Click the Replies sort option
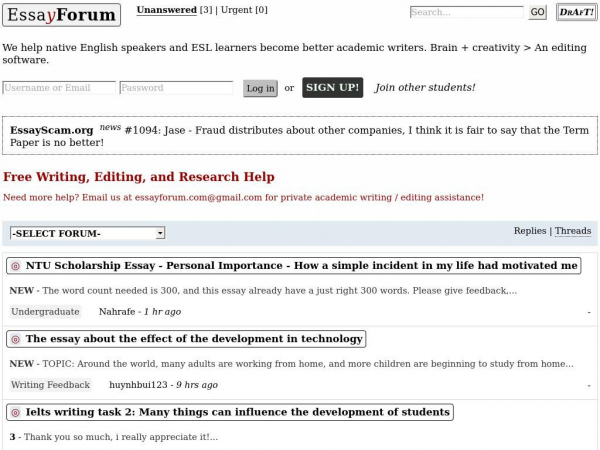600x450 pixels. [x=529, y=231]
